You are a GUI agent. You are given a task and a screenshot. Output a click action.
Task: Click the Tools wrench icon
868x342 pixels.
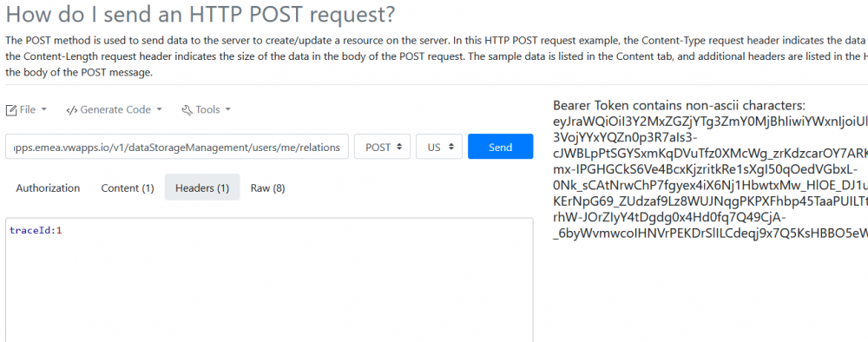[187, 110]
